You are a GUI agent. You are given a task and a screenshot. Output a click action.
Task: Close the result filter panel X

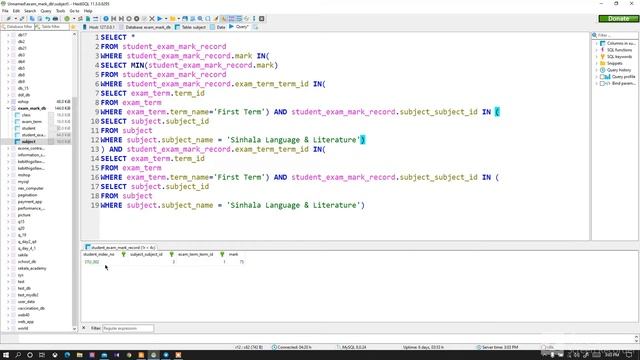84,328
